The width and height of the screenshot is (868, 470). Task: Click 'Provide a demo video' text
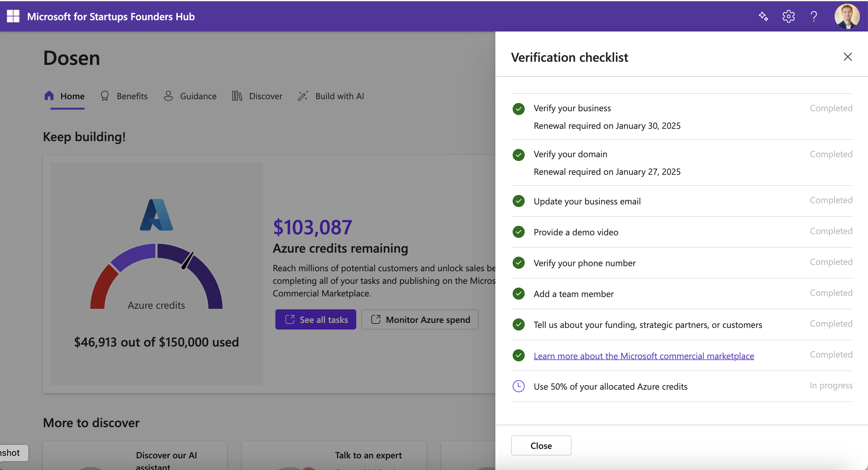576,232
